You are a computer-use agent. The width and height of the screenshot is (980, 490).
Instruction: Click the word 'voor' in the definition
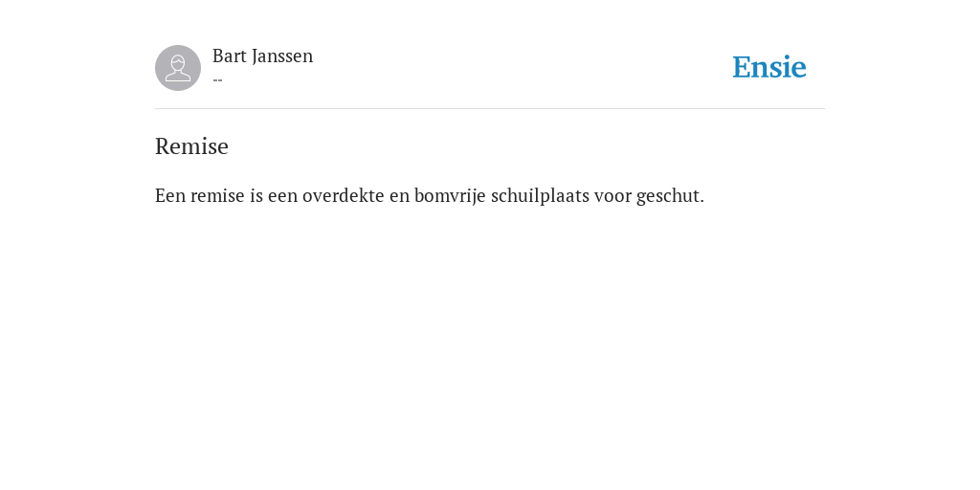pos(612,196)
